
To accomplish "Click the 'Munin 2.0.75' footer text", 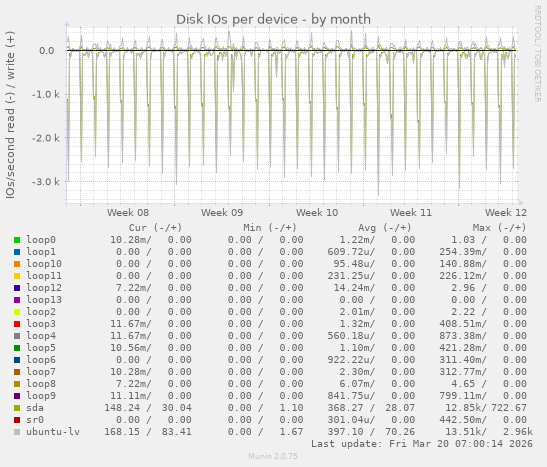I will click(x=273, y=456).
